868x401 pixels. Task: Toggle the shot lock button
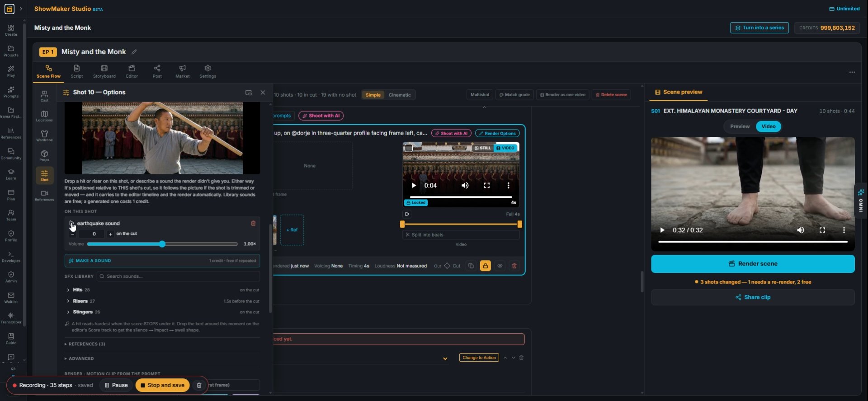point(485,266)
